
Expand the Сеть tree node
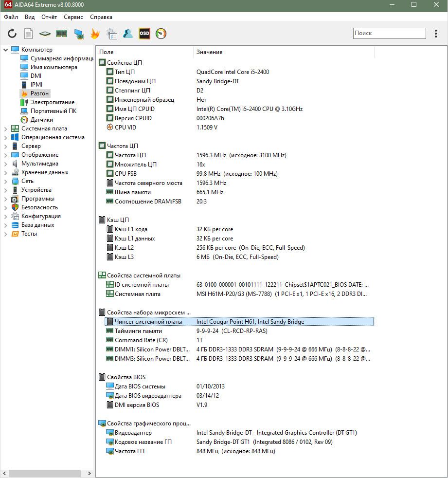coord(5,182)
